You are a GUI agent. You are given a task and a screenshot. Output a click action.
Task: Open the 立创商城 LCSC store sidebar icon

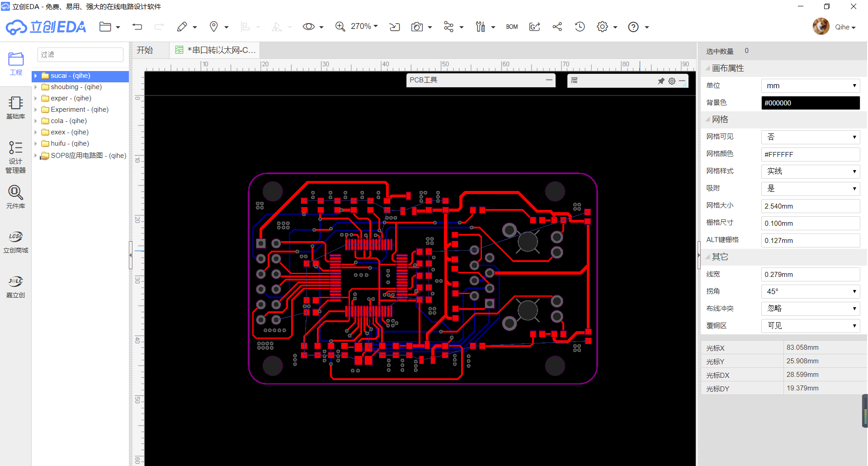point(15,242)
